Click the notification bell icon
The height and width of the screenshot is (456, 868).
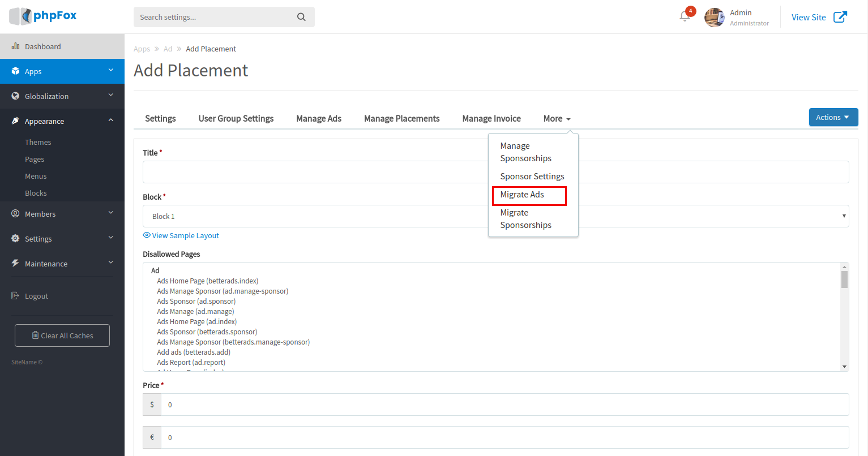point(685,17)
